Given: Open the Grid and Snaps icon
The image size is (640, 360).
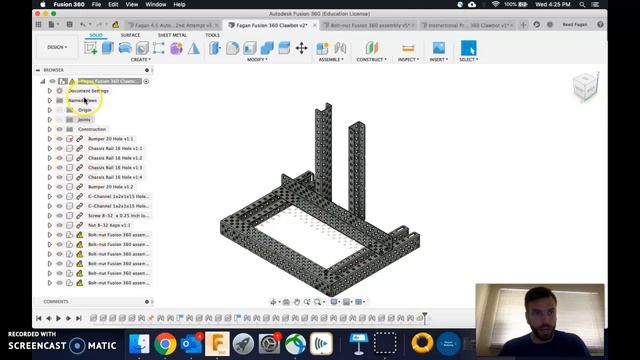Looking at the screenshot, I should click(x=347, y=302).
